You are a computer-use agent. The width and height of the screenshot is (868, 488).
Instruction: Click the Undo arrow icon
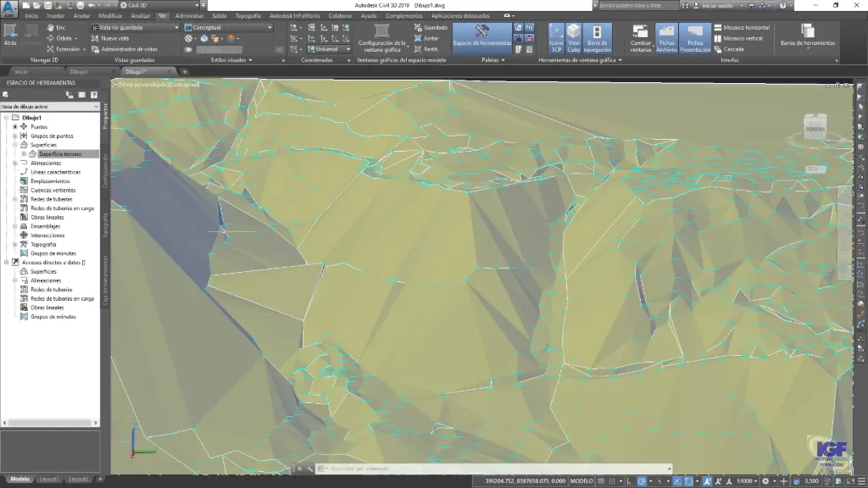pyautogui.click(x=92, y=5)
